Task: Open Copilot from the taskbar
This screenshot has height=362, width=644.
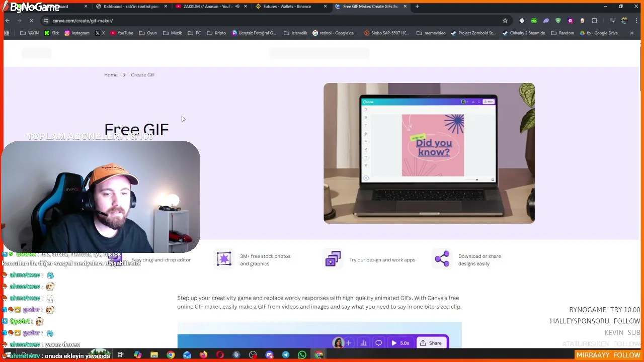Action: point(137,355)
